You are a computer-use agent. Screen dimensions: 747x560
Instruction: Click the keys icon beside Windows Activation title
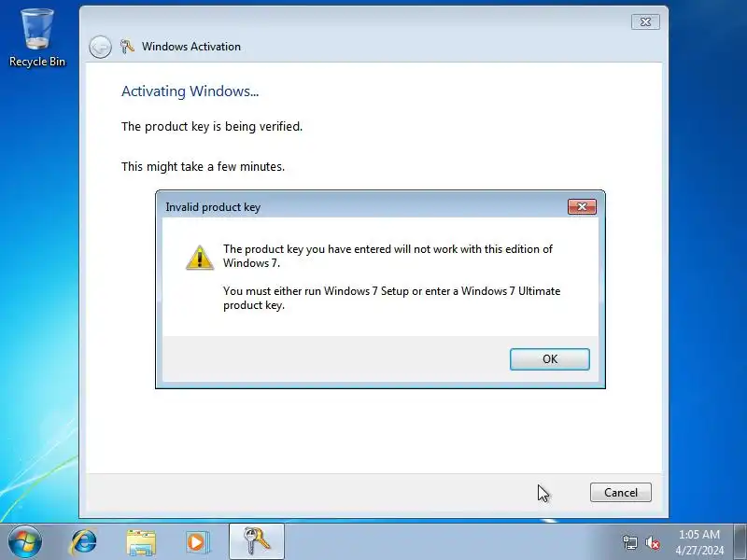(127, 47)
